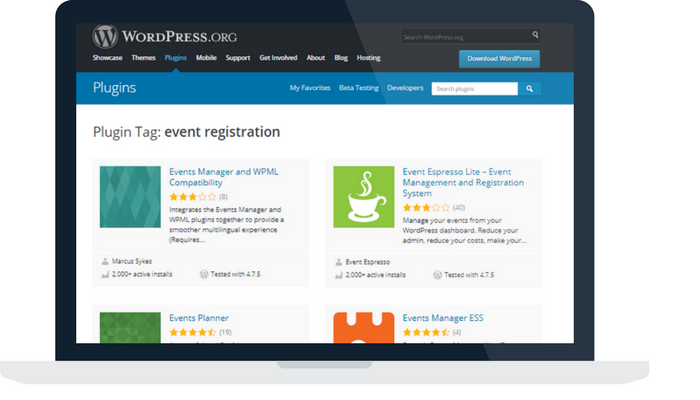Open the Showcase menu item
Viewport: 700px width, 400px height.
coord(107,58)
